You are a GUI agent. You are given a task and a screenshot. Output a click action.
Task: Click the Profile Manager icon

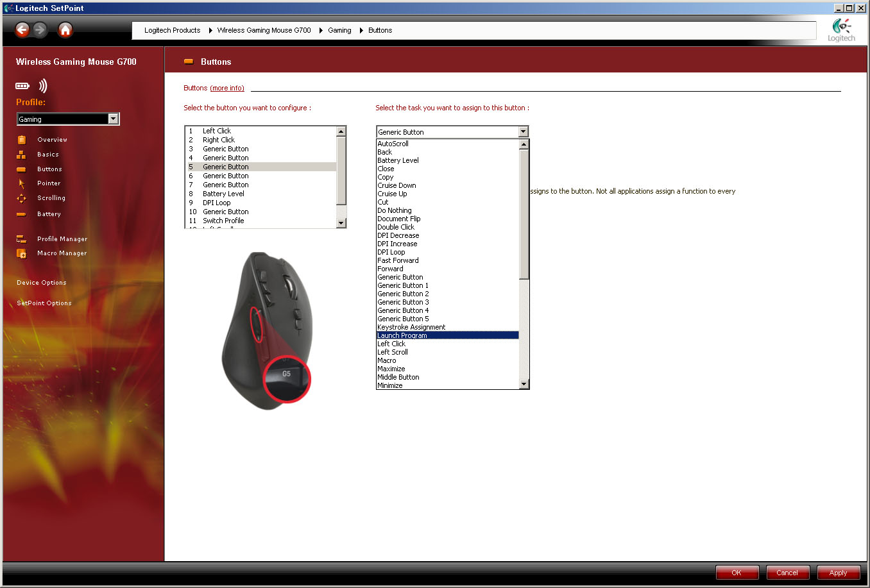pos(21,239)
